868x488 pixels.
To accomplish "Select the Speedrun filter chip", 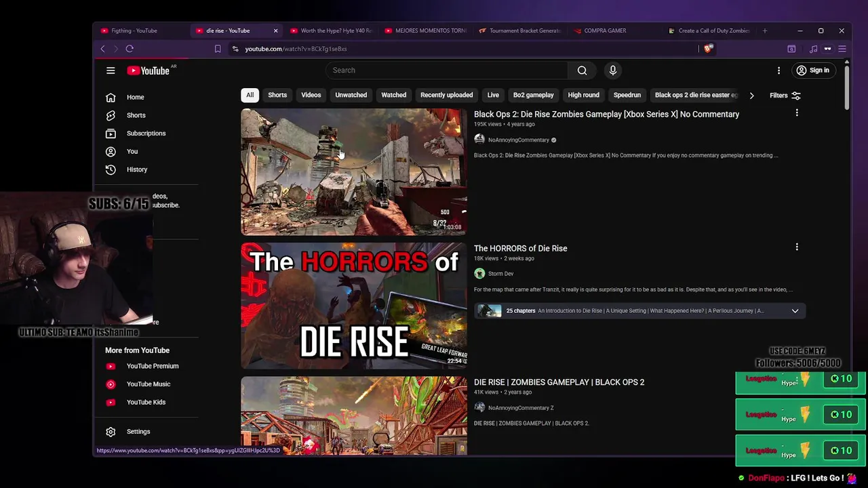I will pyautogui.click(x=627, y=96).
